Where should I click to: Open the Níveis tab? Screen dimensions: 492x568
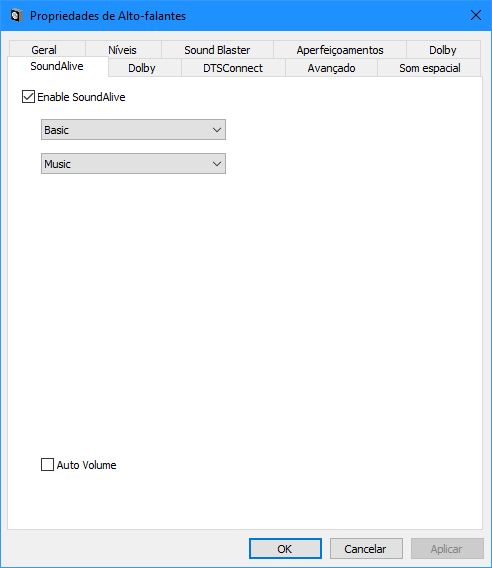pyautogui.click(x=123, y=50)
